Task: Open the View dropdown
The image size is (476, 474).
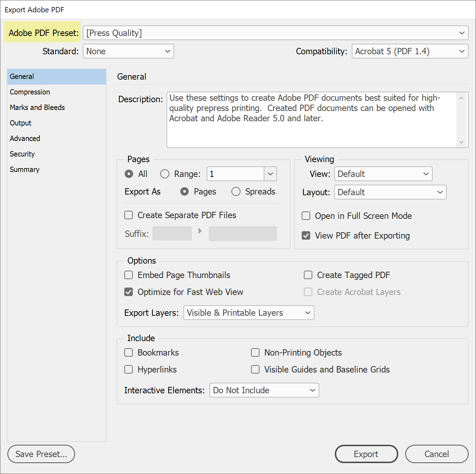Action: pyautogui.click(x=383, y=174)
